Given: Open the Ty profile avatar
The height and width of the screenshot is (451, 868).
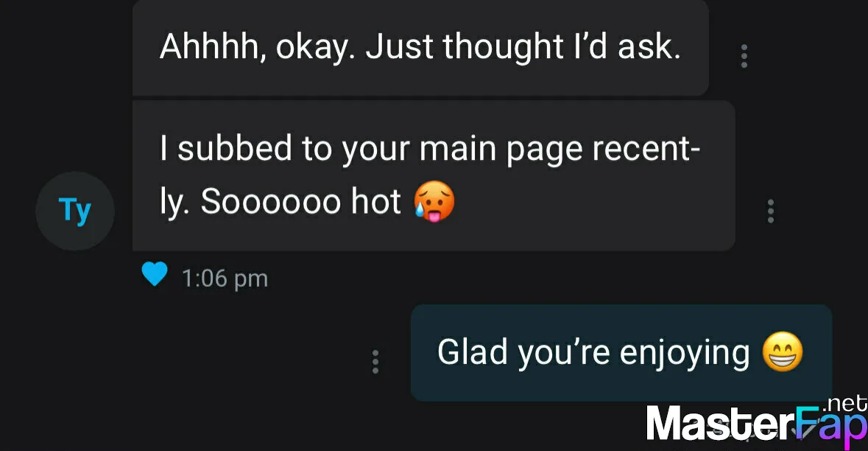Looking at the screenshot, I should [x=75, y=211].
